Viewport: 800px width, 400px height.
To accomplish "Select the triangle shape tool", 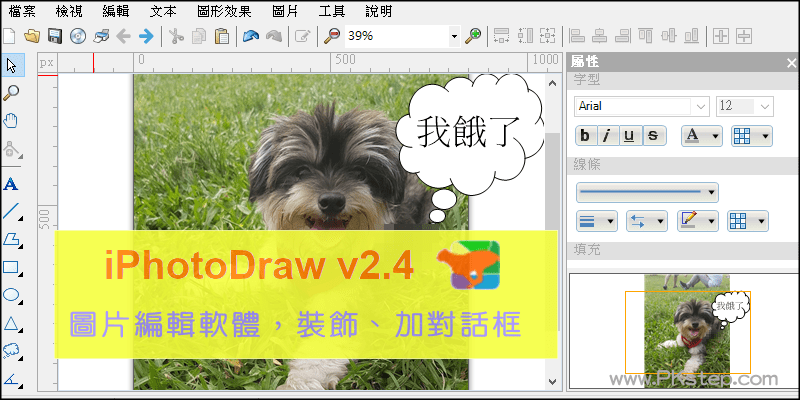I will click(11, 323).
